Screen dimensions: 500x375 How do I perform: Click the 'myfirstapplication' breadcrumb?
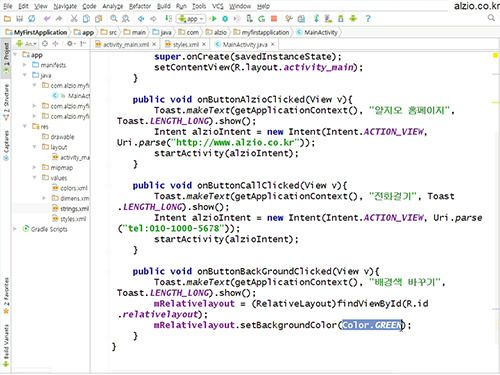coord(261,32)
